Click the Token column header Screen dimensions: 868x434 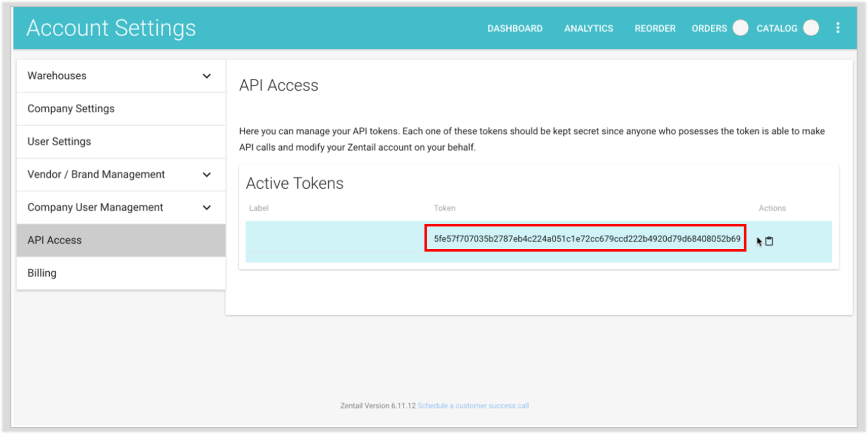point(445,208)
